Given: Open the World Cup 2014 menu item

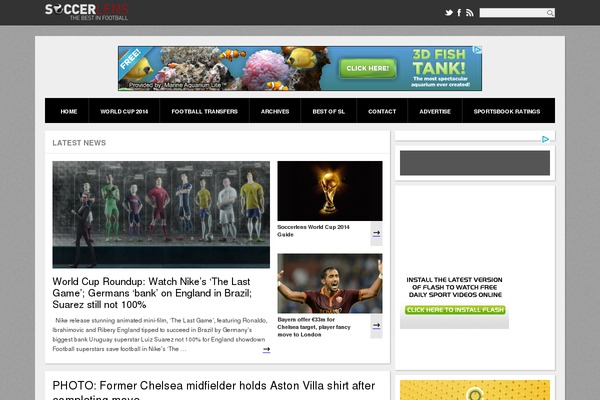Looking at the screenshot, I should click(124, 111).
